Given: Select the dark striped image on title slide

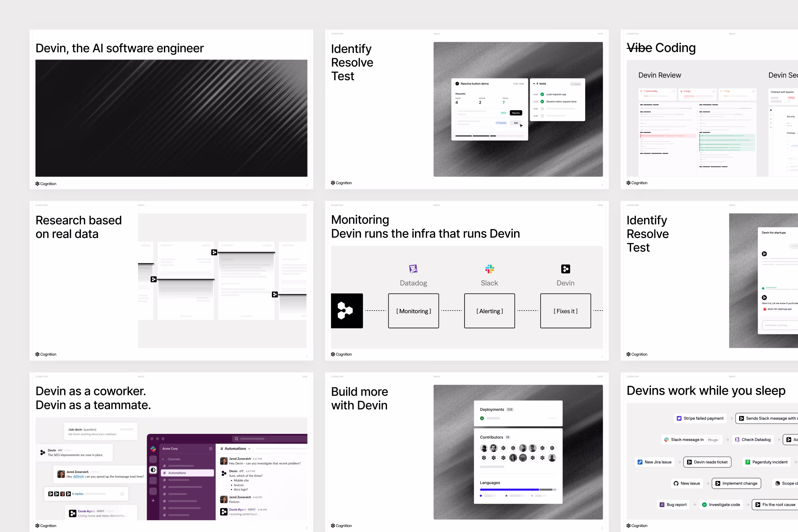Looking at the screenshot, I should [x=171, y=118].
